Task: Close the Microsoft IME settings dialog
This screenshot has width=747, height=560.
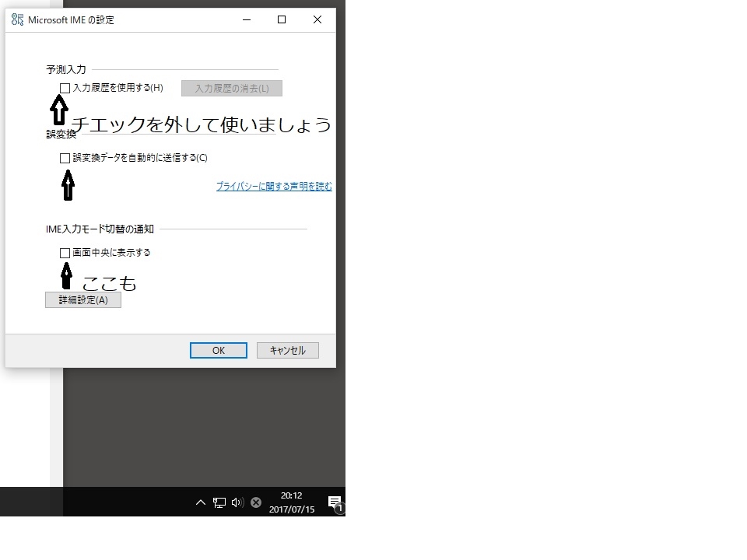Action: pos(317,19)
